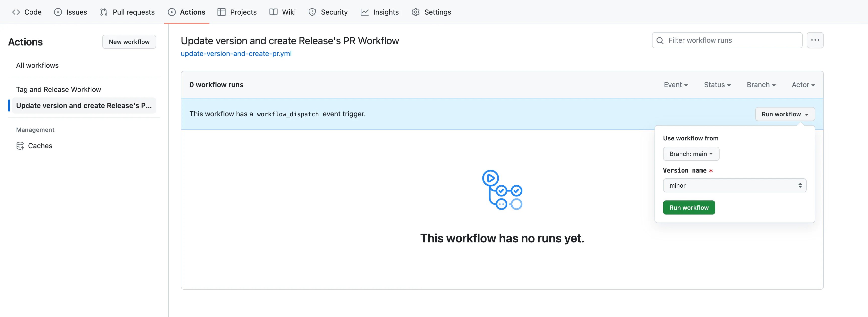Open update-version-and-create-pr.yml link

236,54
